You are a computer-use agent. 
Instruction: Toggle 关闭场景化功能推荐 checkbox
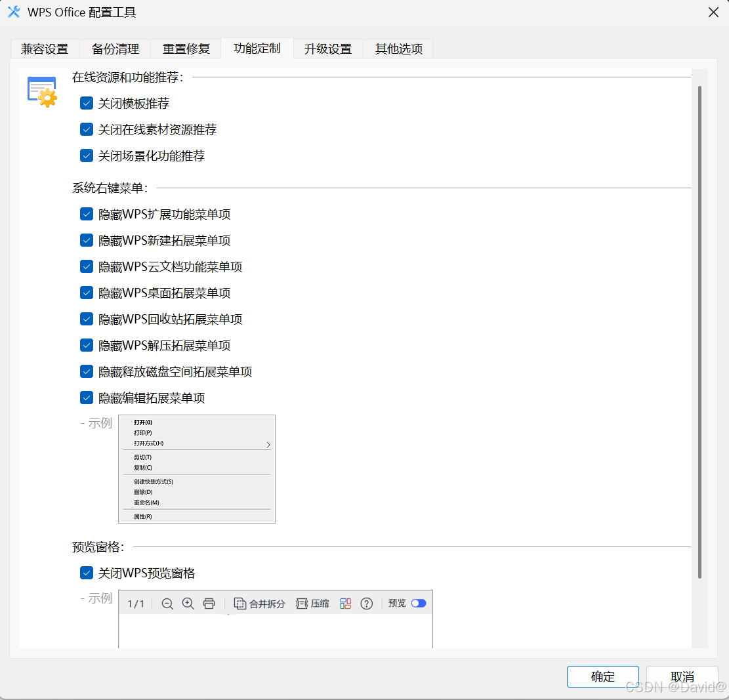87,155
